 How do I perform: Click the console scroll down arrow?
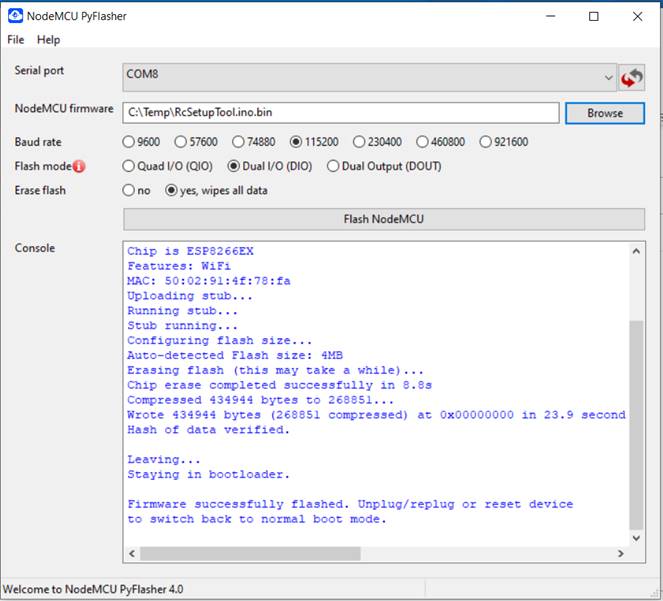coord(636,538)
